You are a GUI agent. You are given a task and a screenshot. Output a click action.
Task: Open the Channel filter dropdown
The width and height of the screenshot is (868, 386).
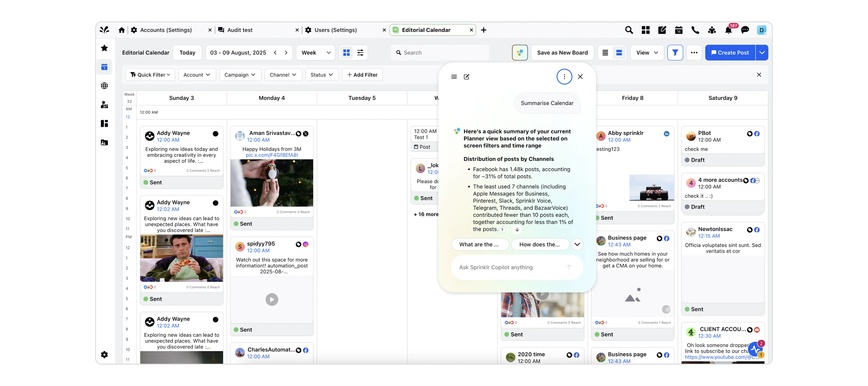283,75
